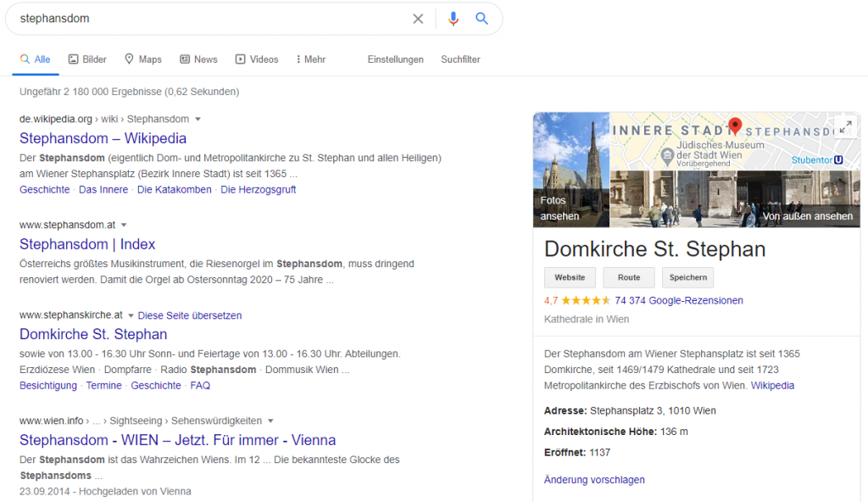The height and width of the screenshot is (502, 868).
Task: Open the Suchfilter options
Action: [460, 59]
